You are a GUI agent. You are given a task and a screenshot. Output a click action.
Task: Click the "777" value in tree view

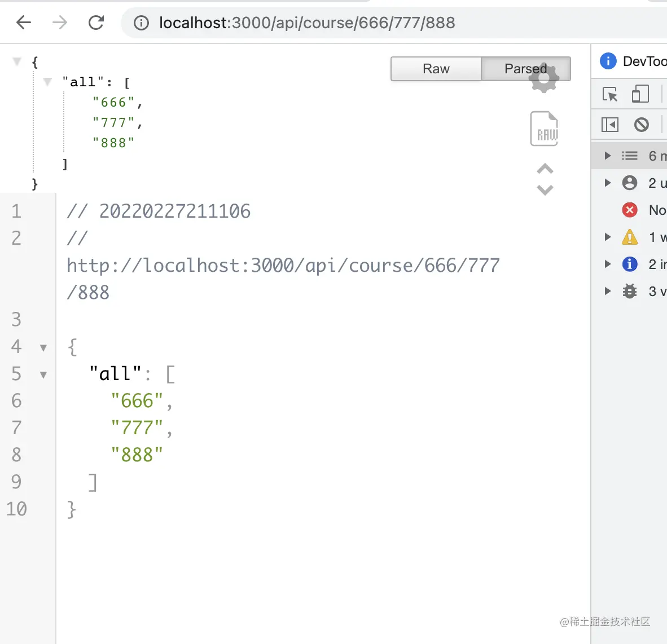[114, 123]
